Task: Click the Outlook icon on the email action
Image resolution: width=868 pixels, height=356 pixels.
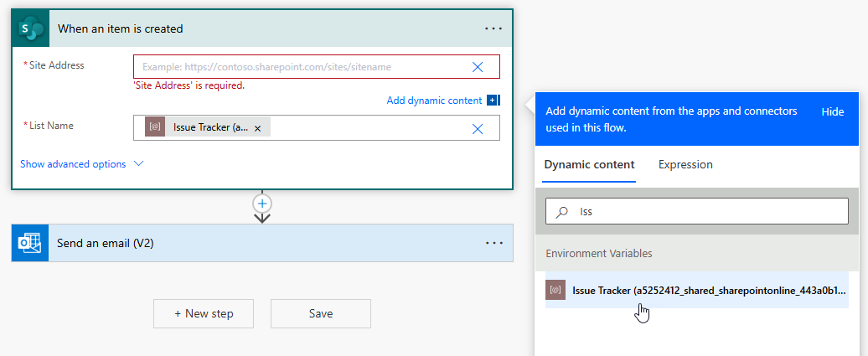Action: [x=30, y=243]
